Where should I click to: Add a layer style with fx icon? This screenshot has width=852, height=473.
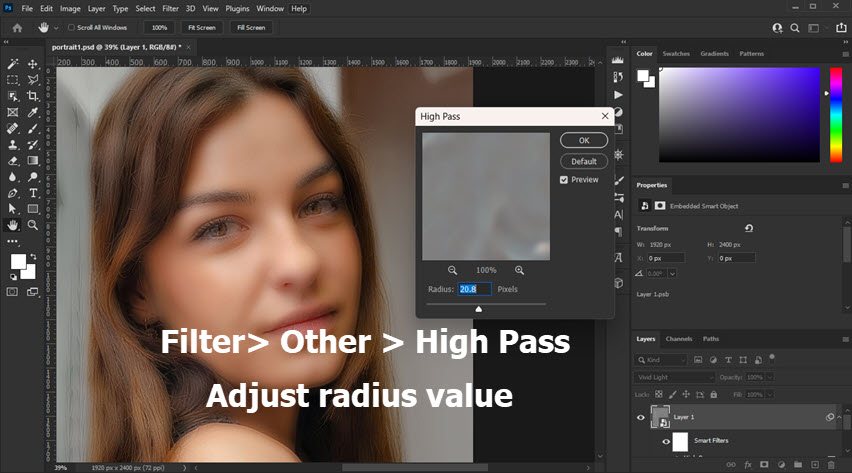tap(748, 464)
